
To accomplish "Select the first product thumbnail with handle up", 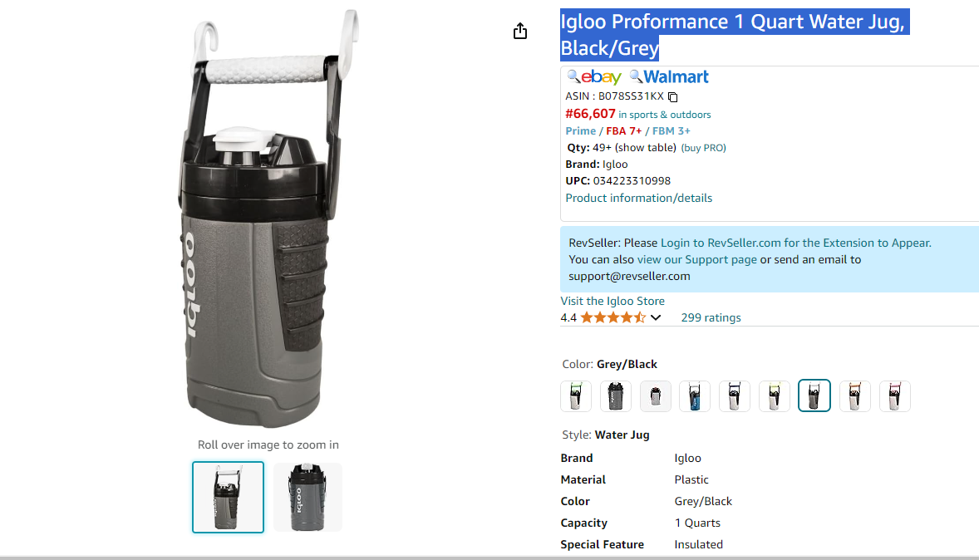I will coord(228,497).
